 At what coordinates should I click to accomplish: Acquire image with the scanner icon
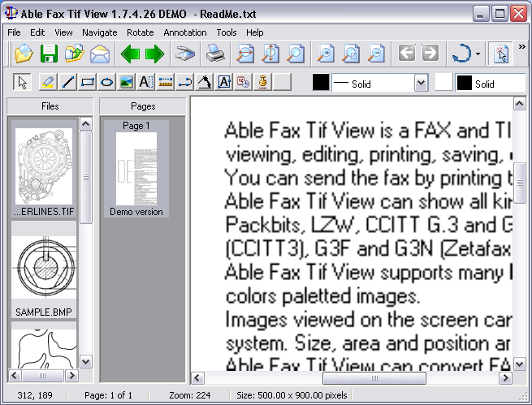[x=185, y=54]
